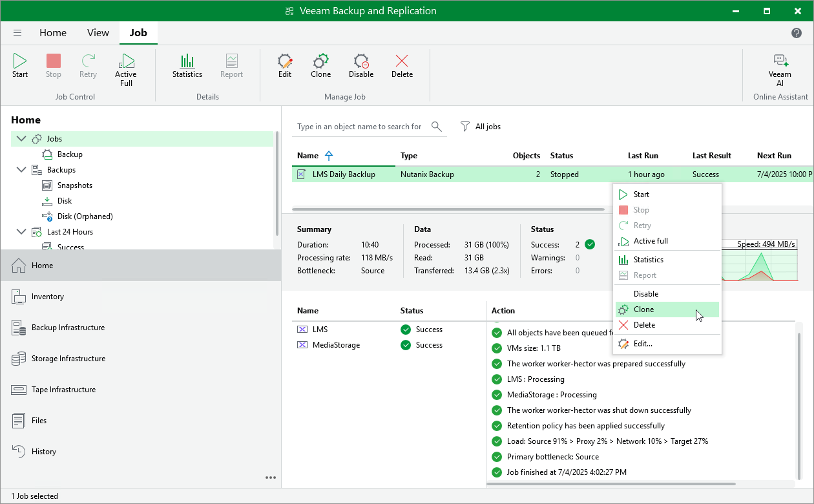Select the MediaStorage object row
Screen dimensions: 814x504
coord(336,345)
